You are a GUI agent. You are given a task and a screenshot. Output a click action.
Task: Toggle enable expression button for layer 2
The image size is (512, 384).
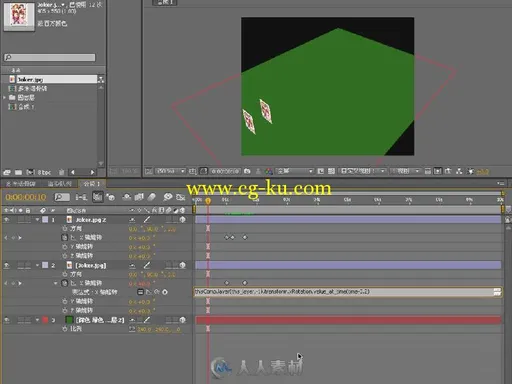[140, 292]
